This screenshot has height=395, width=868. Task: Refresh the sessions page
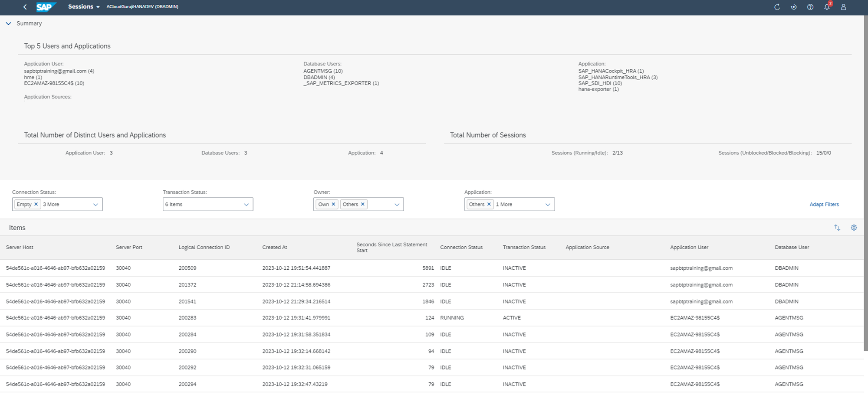777,7
